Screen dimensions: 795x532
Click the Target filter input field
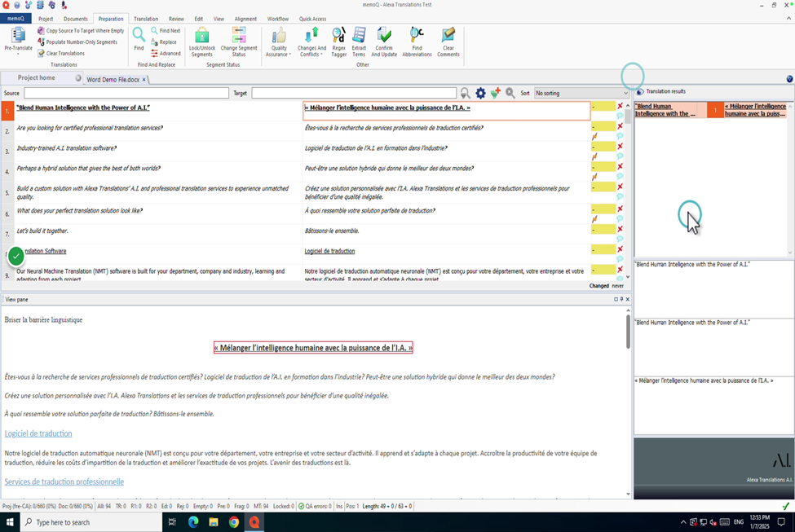[354, 93]
